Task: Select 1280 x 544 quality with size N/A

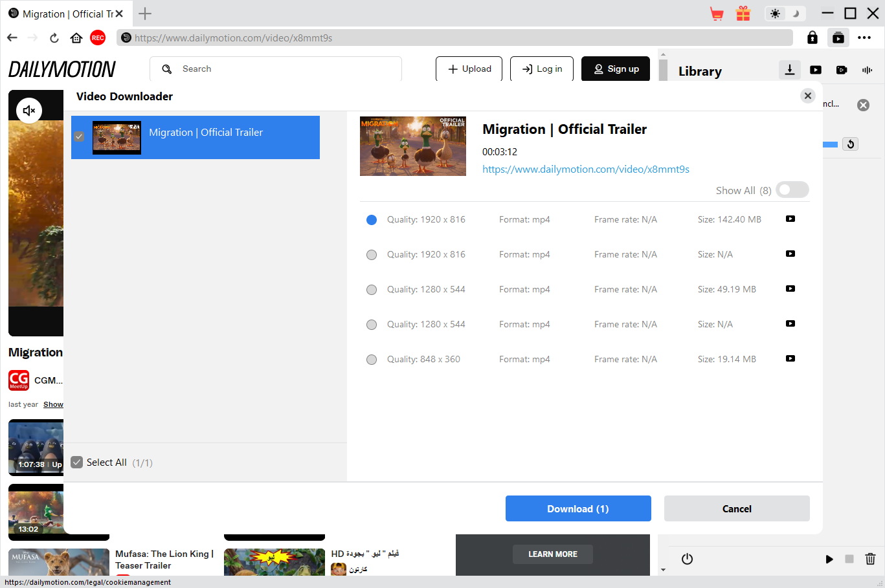Action: (372, 325)
